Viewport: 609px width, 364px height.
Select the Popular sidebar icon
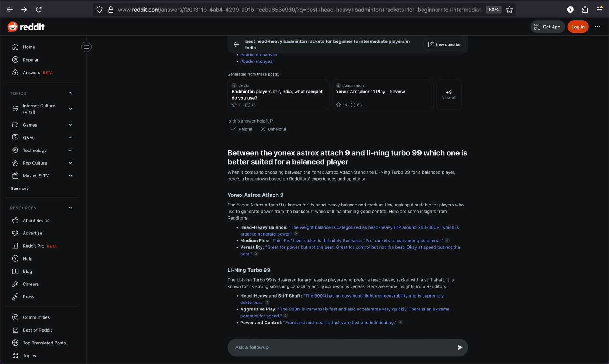15,59
